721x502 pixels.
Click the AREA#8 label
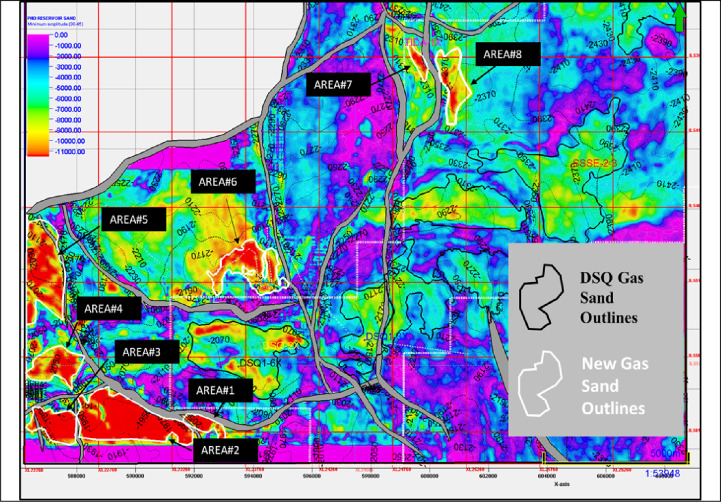pyautogui.click(x=508, y=54)
